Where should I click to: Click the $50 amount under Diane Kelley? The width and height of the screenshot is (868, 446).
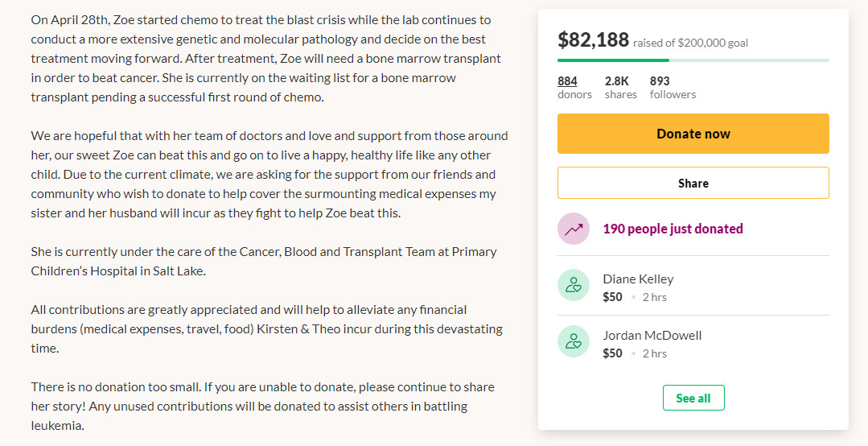612,297
